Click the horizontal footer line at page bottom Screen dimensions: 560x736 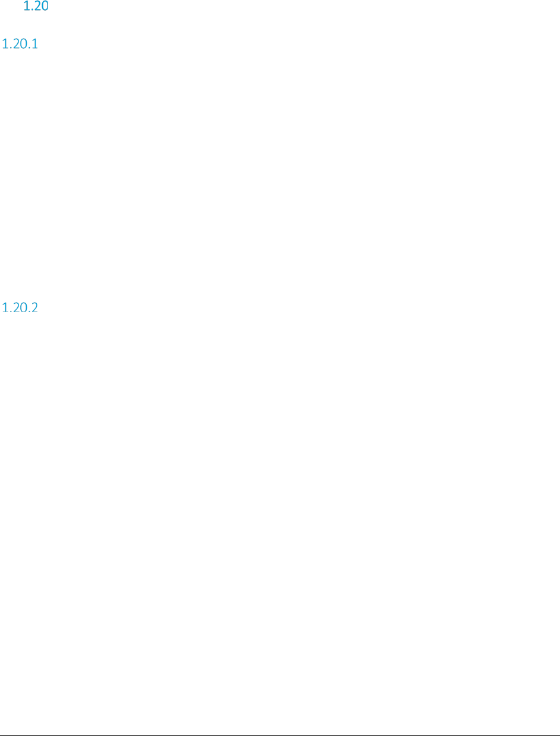(x=280, y=735)
